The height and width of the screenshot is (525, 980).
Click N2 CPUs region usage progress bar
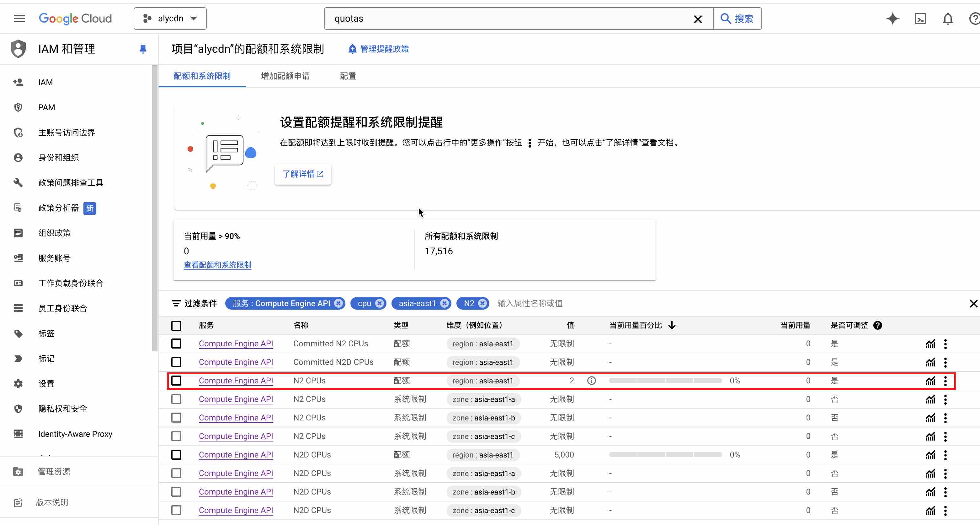pos(665,381)
